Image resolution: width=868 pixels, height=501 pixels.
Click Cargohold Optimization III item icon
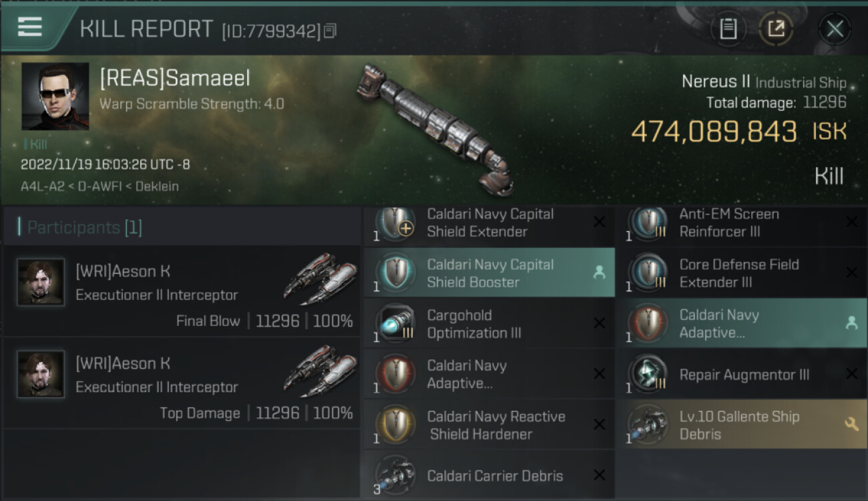[395, 323]
